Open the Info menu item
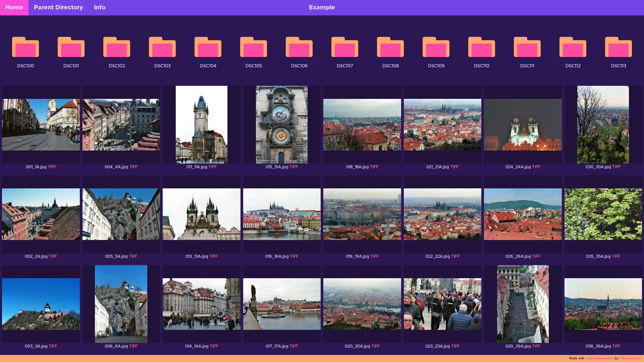The height and width of the screenshot is (362, 644). pos(100,7)
